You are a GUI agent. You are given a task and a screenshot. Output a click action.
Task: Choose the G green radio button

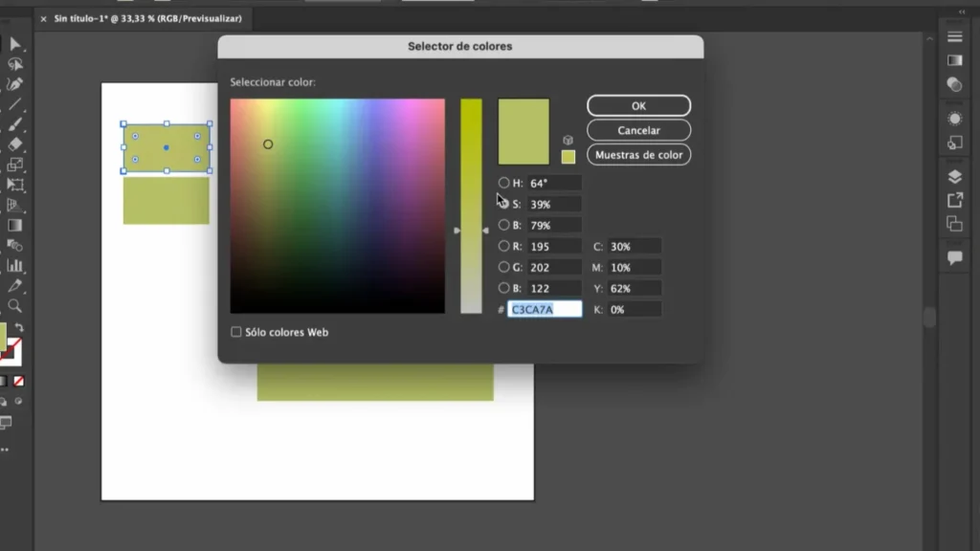point(504,267)
